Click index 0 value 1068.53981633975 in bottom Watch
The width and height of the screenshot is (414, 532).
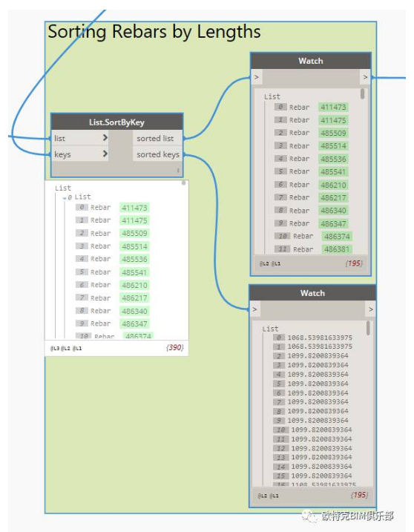pos(320,338)
